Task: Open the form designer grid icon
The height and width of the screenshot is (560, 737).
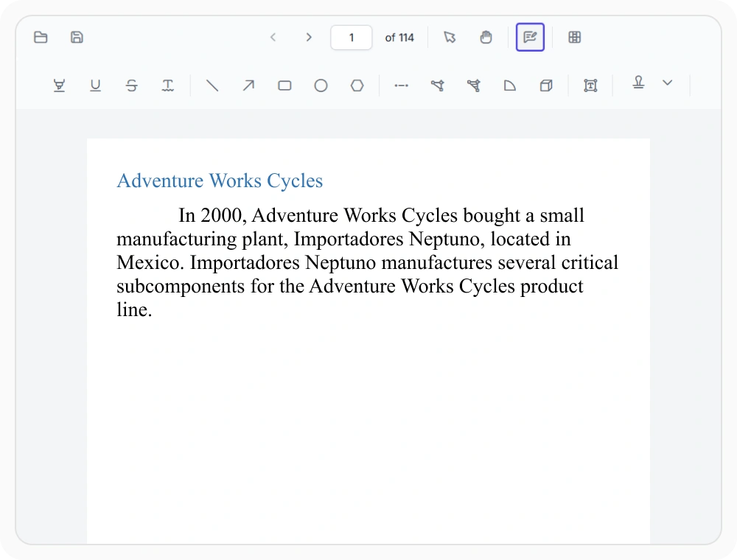Action: 574,37
